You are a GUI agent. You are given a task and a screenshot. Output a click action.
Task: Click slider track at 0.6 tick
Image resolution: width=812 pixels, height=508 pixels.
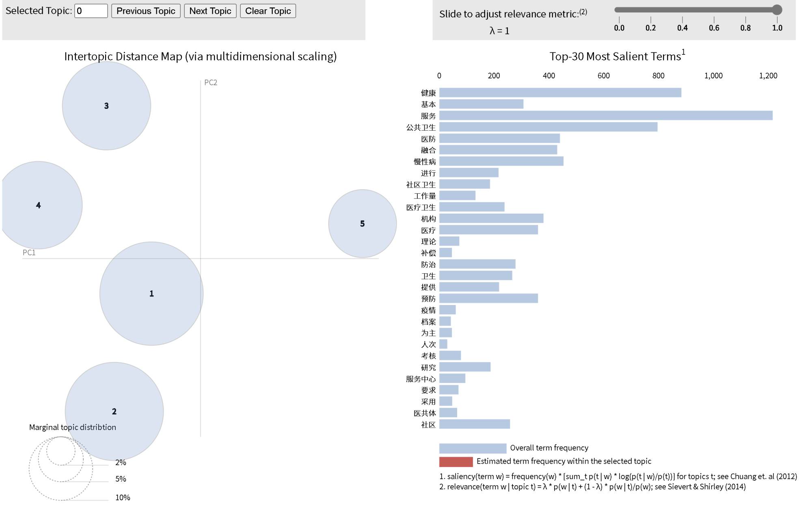[x=714, y=10]
